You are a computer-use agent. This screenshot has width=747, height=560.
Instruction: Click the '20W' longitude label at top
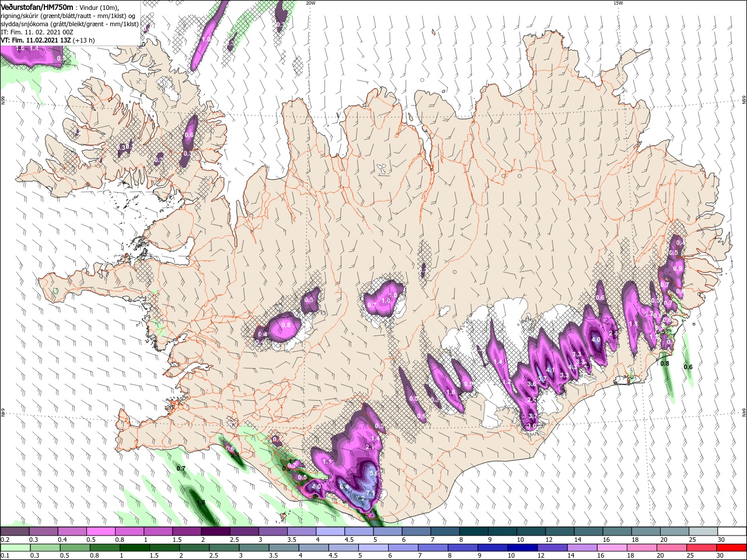pyautogui.click(x=310, y=3)
